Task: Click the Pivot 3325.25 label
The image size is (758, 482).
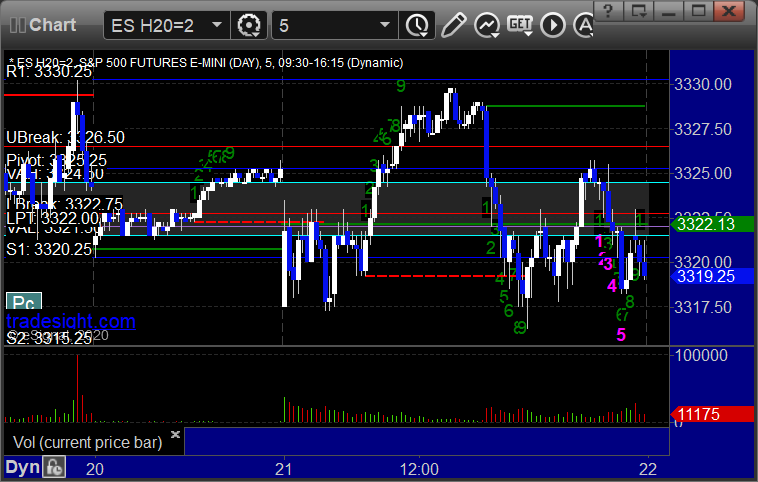Action: (57, 160)
